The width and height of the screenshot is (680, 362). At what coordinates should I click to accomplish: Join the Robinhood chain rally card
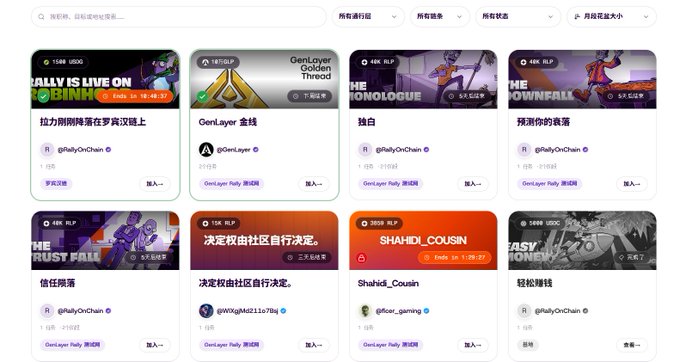[x=155, y=184]
